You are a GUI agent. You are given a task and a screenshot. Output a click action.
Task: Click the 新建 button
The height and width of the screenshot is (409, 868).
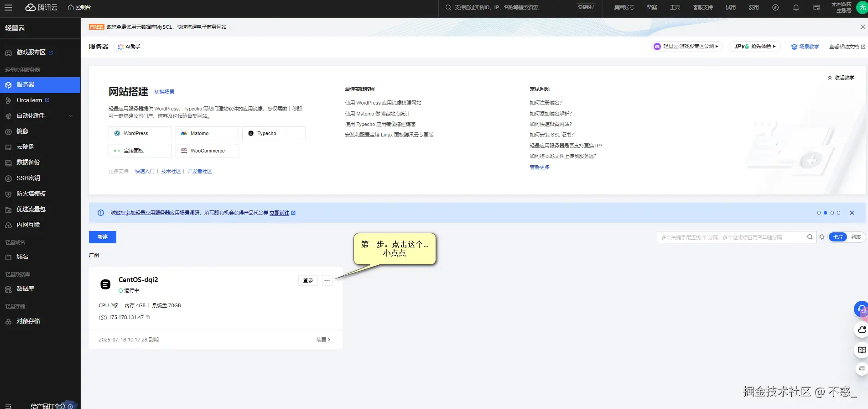[x=103, y=237]
